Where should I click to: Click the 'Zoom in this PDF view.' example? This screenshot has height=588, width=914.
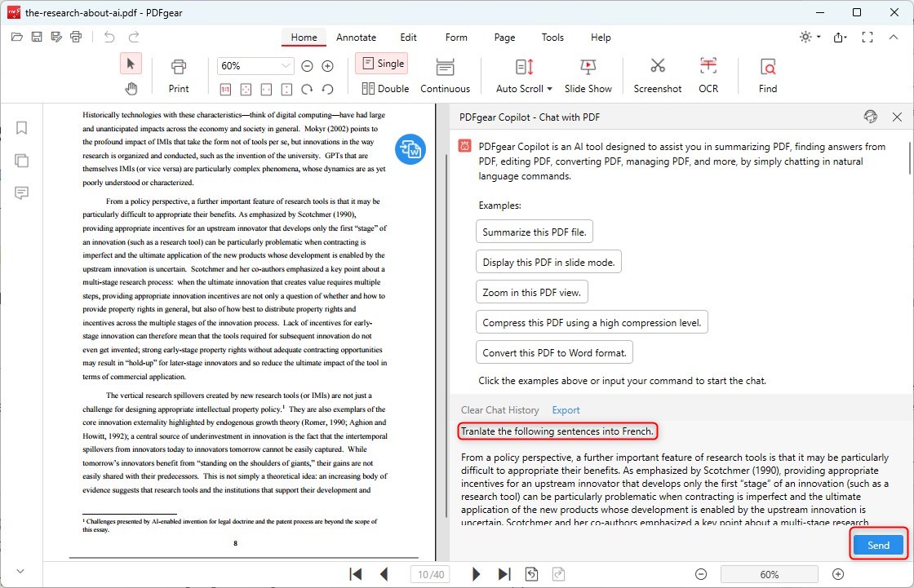click(x=531, y=293)
